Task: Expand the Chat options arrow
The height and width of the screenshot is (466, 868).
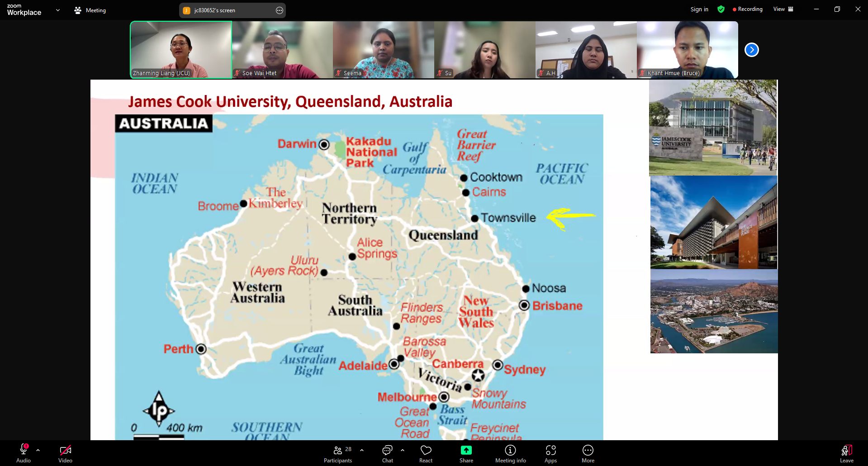Action: [403, 450]
